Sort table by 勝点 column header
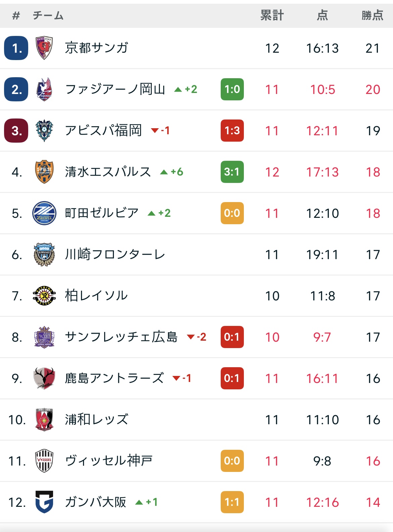Viewport: 393px width, 532px height. 373,15
